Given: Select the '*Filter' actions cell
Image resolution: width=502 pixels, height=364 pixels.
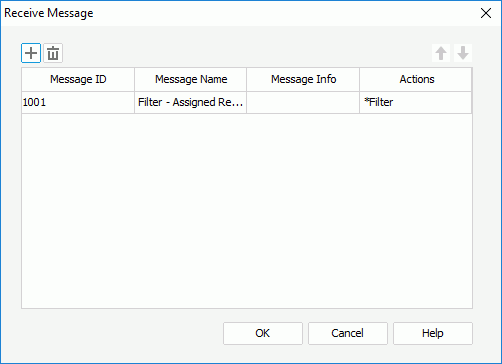Looking at the screenshot, I should (x=416, y=102).
